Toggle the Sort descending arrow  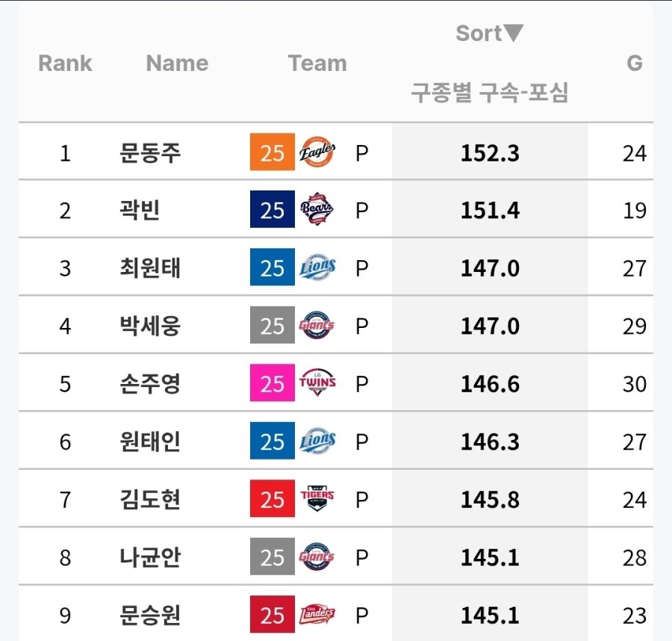pos(514,34)
